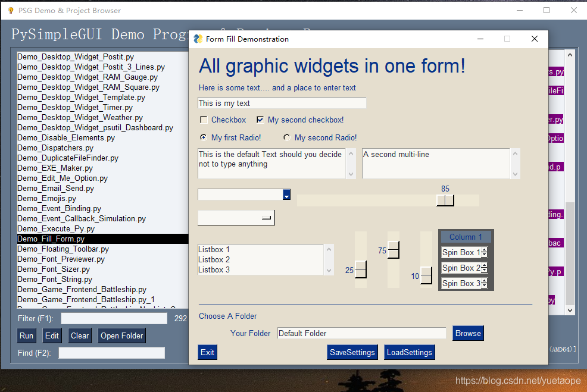Click the Spin Box 3 stepper arrows
Viewport: 587px width, 392px height.
(484, 284)
